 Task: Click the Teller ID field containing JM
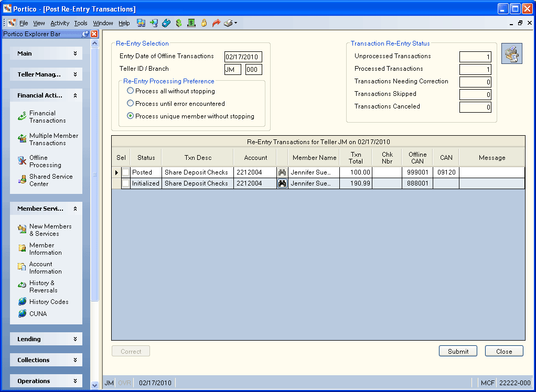[x=233, y=69]
